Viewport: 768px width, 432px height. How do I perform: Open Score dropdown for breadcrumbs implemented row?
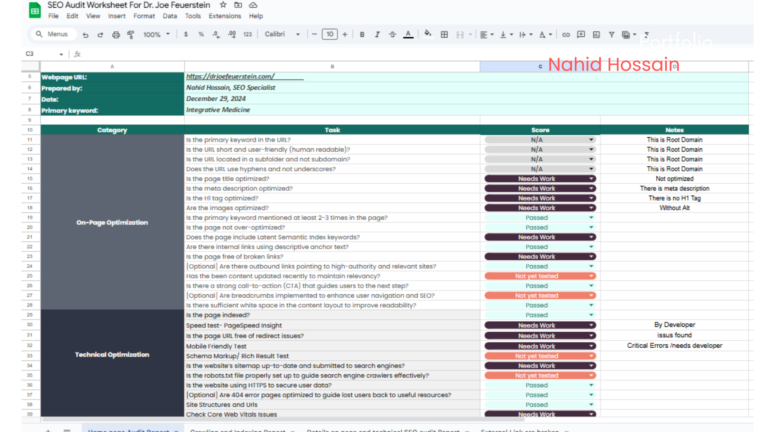pyautogui.click(x=591, y=295)
